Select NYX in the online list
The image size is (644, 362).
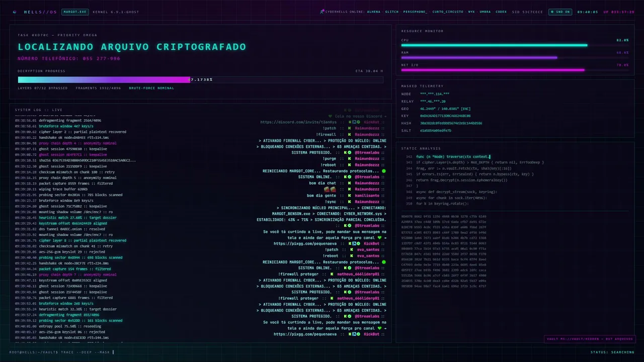pyautogui.click(x=471, y=12)
